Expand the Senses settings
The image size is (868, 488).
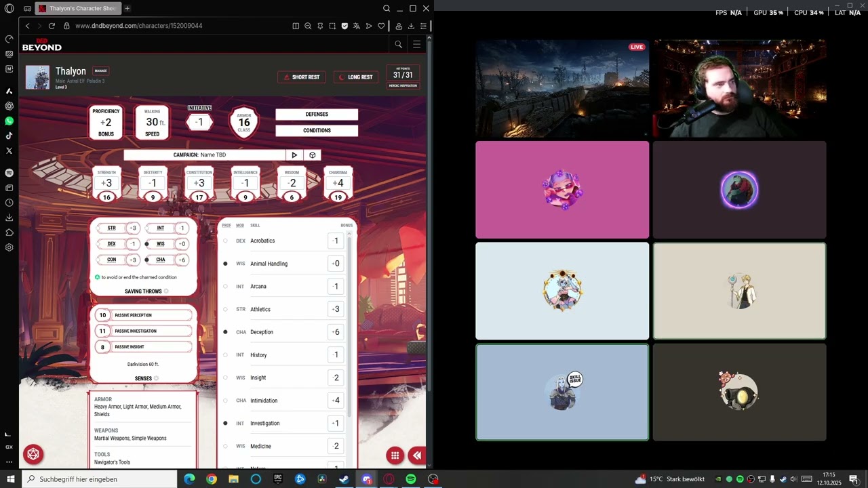(x=156, y=379)
